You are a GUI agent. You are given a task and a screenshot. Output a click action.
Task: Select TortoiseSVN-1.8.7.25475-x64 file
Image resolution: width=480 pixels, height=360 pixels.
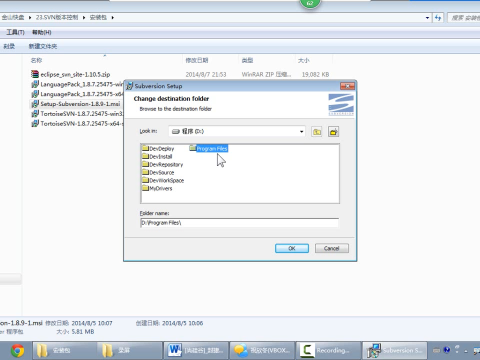pos(82,124)
